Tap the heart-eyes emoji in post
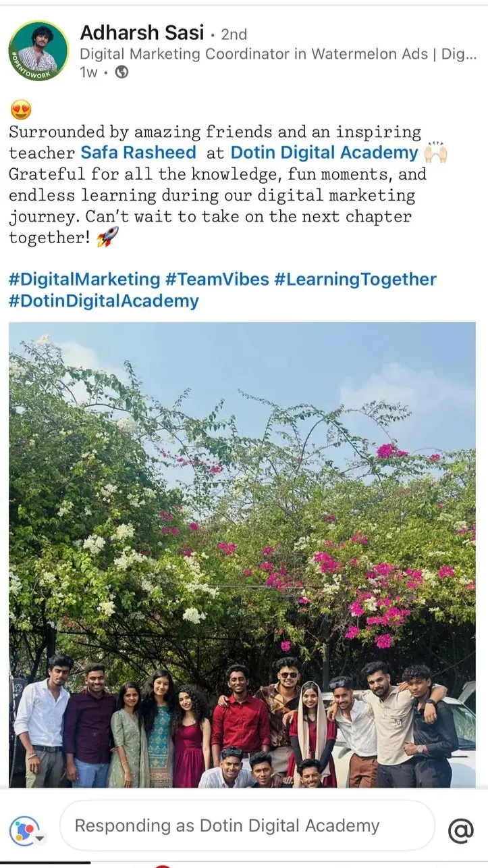488x868 pixels. (x=21, y=110)
